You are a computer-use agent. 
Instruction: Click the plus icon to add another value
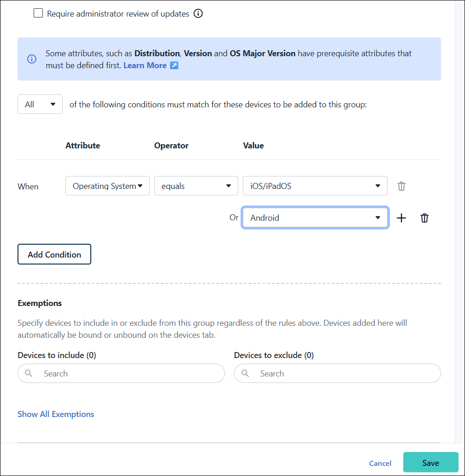(401, 217)
